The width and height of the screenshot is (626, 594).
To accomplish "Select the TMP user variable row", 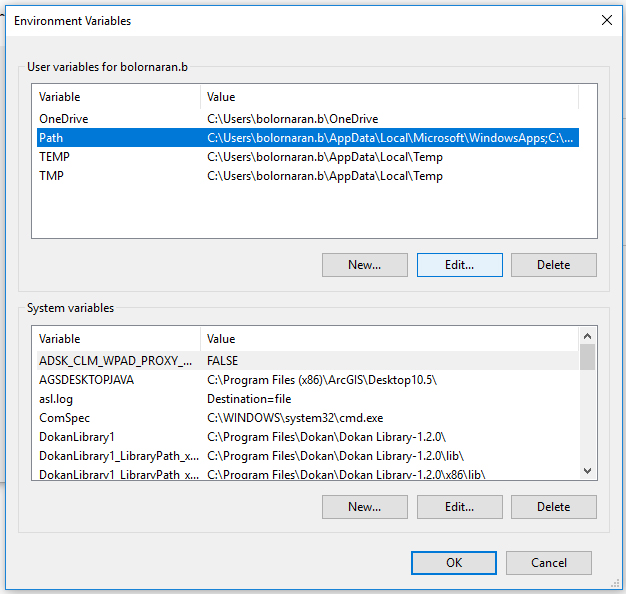I will tap(308, 176).
